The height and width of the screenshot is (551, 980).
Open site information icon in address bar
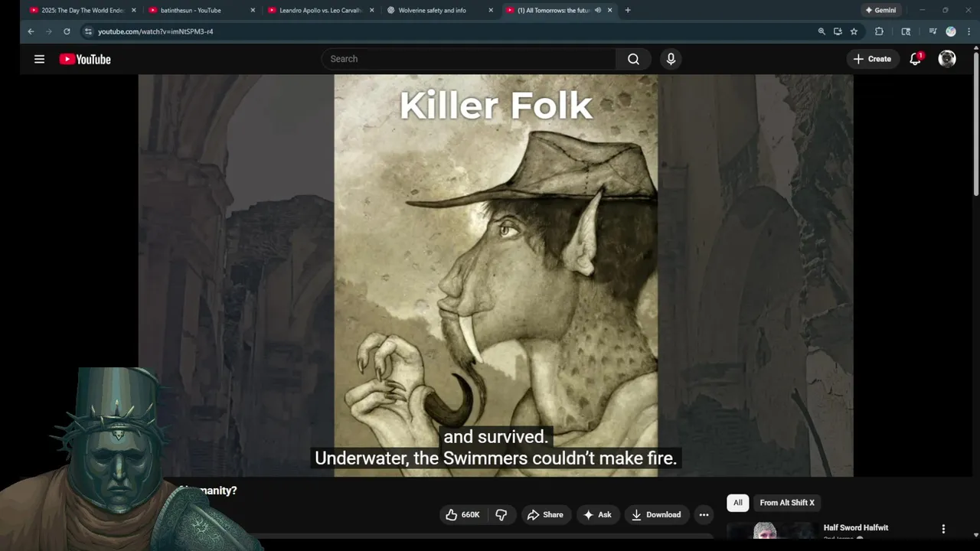coord(88,31)
